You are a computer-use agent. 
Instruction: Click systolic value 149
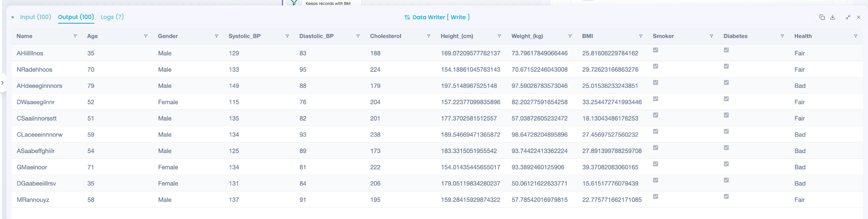point(234,86)
